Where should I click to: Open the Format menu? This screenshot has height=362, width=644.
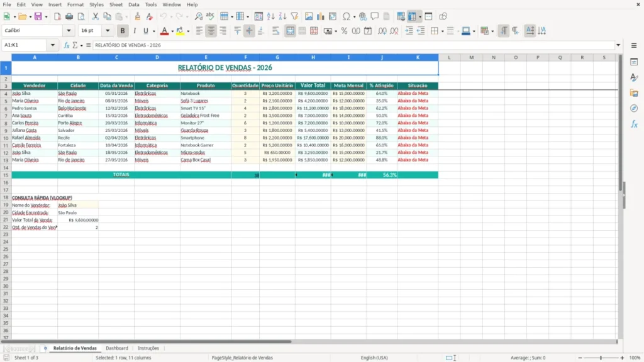75,4
